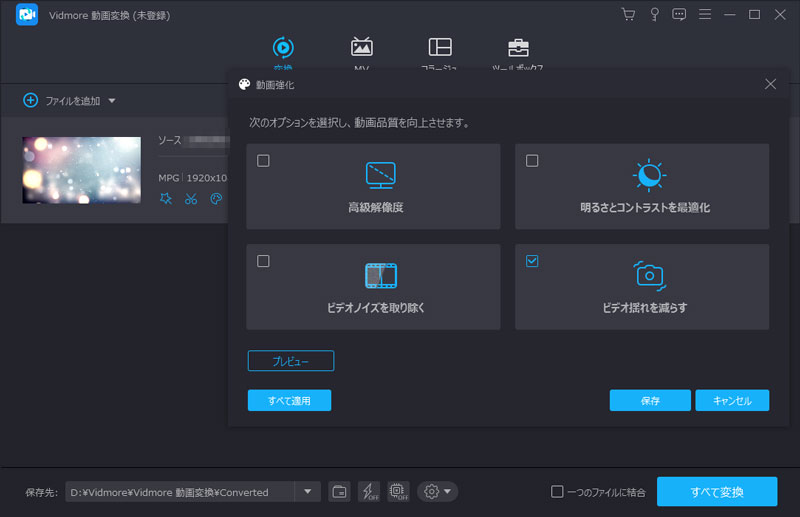The width and height of the screenshot is (800, 517).
Task: Enable the 高級解像度 checkbox
Action: point(263,161)
